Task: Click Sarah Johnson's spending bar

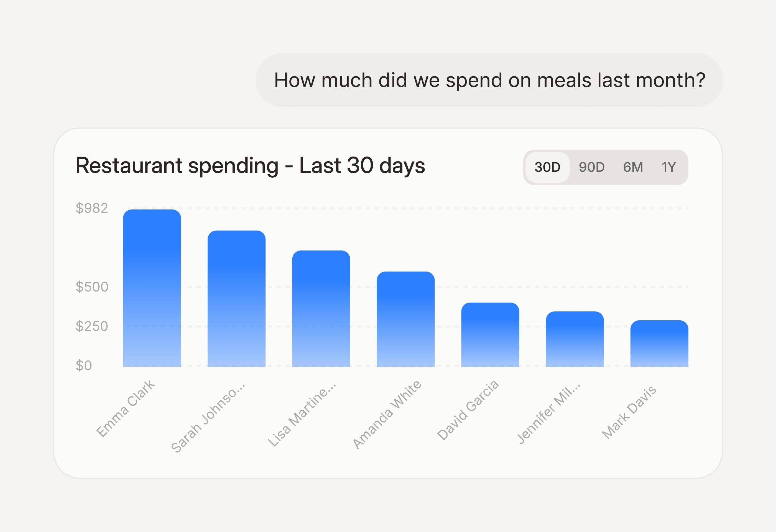Action: 236,299
